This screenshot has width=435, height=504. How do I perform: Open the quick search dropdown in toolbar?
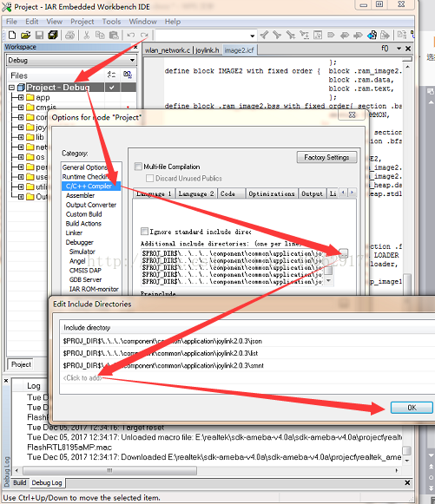tap(253, 36)
